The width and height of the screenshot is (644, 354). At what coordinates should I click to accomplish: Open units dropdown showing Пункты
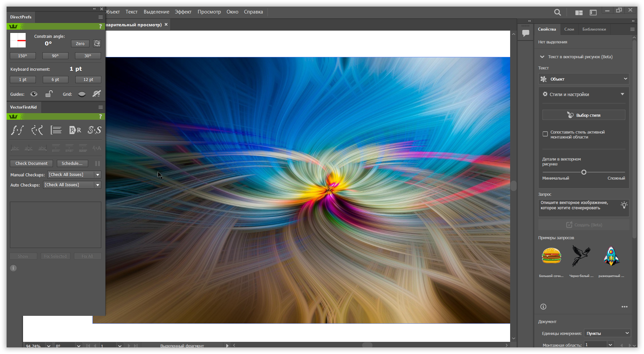607,333
